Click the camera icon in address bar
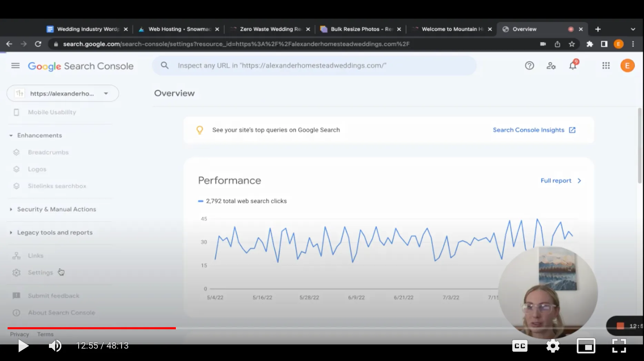 point(543,44)
